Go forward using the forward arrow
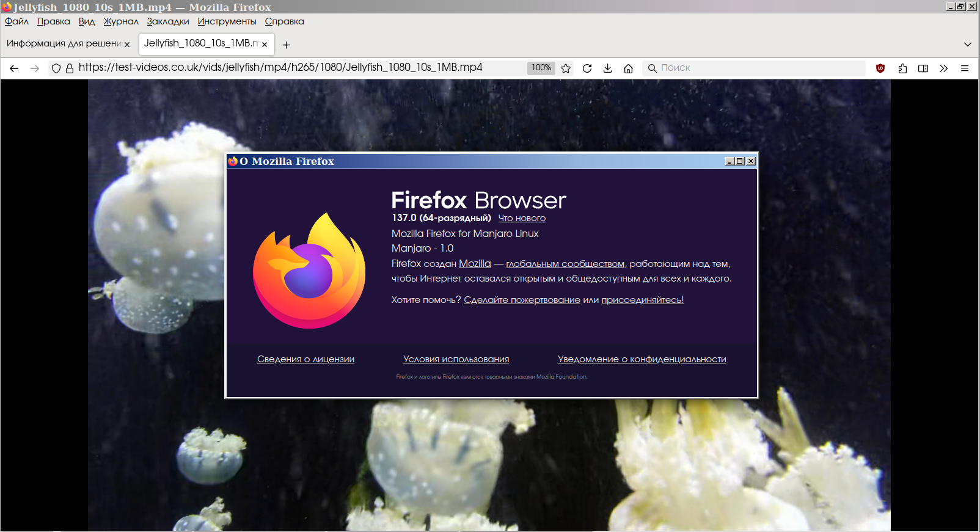The width and height of the screenshot is (980, 532). tap(35, 68)
